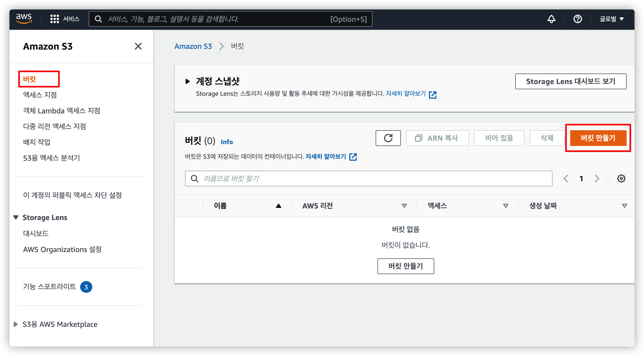Click the orange 버킷 만들기 button
Image resolution: width=644 pixels, height=356 pixels.
[598, 138]
